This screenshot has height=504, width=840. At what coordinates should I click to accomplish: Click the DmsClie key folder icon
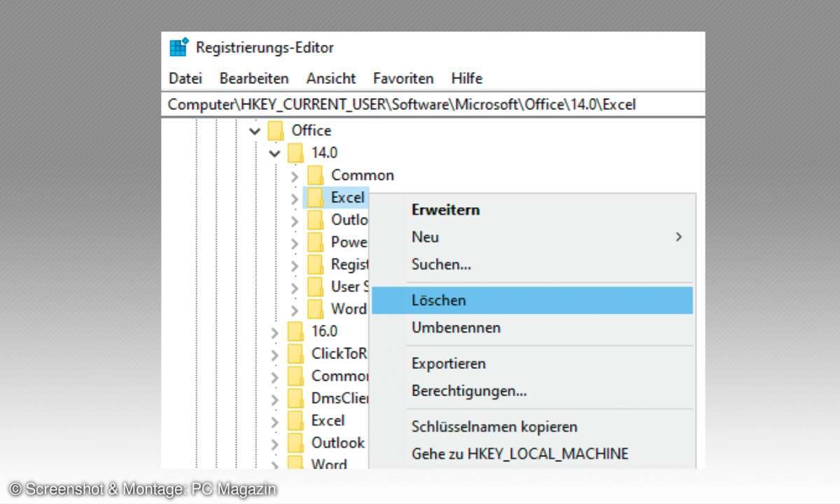pos(295,398)
